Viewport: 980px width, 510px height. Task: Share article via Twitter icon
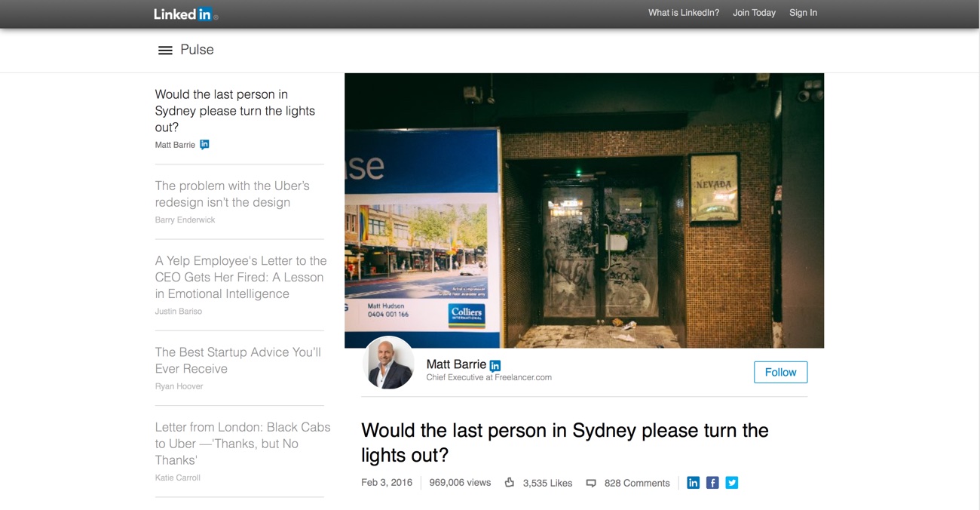731,483
